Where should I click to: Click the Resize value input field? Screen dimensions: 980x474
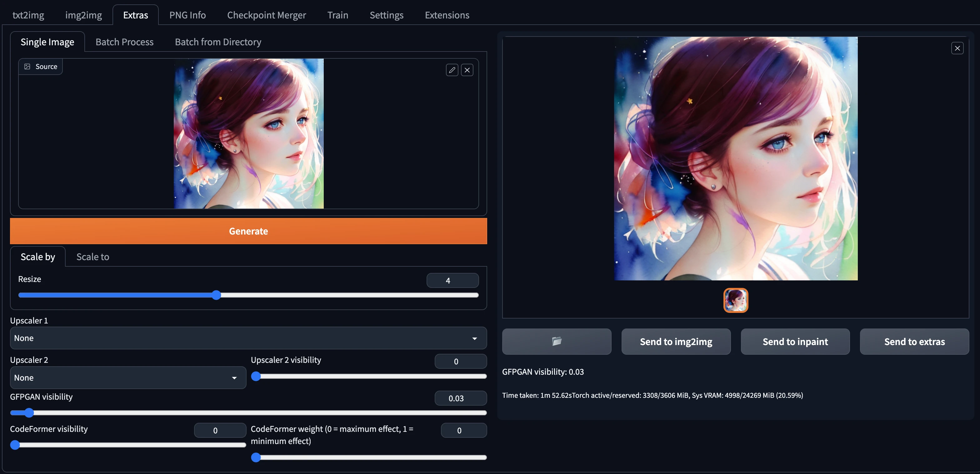452,280
